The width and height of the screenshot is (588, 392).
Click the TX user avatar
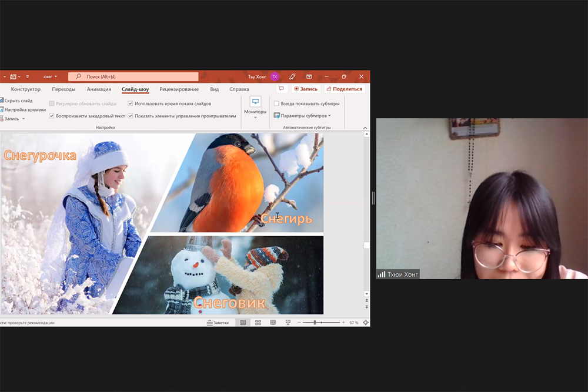(275, 76)
